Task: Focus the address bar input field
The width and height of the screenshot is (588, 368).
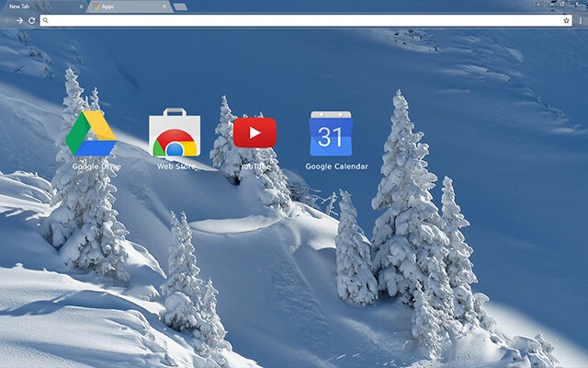Action: coord(306,20)
